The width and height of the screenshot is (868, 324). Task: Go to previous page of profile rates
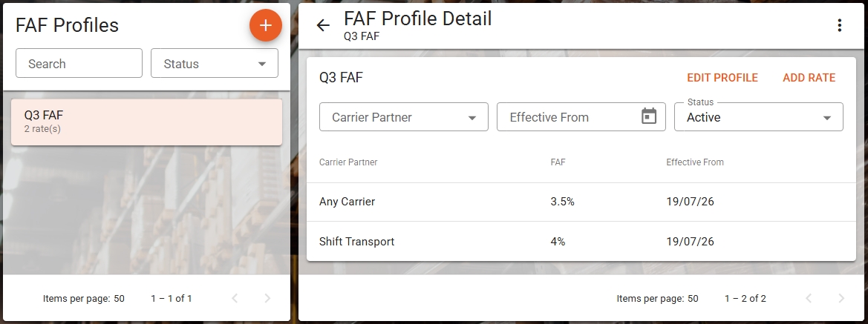(x=809, y=299)
